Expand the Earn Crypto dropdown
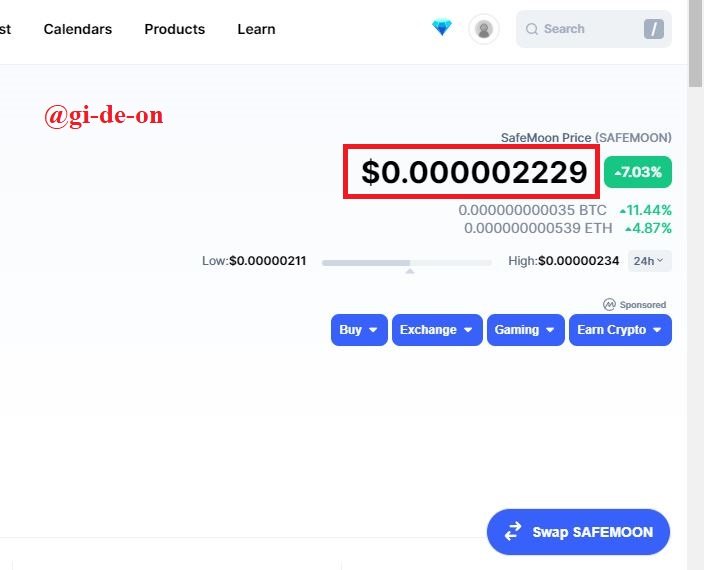This screenshot has width=704, height=570. pyautogui.click(x=620, y=330)
